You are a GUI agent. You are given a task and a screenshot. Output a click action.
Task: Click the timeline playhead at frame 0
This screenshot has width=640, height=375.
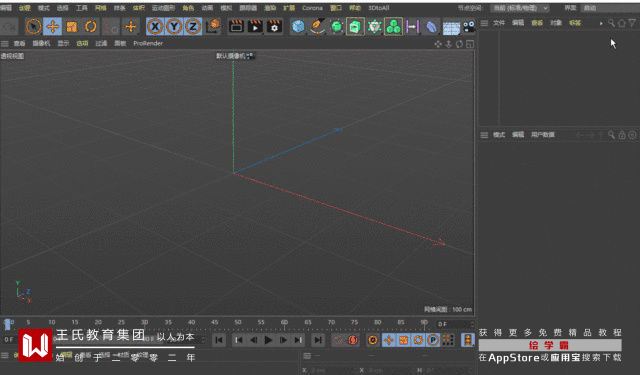coord(7,324)
